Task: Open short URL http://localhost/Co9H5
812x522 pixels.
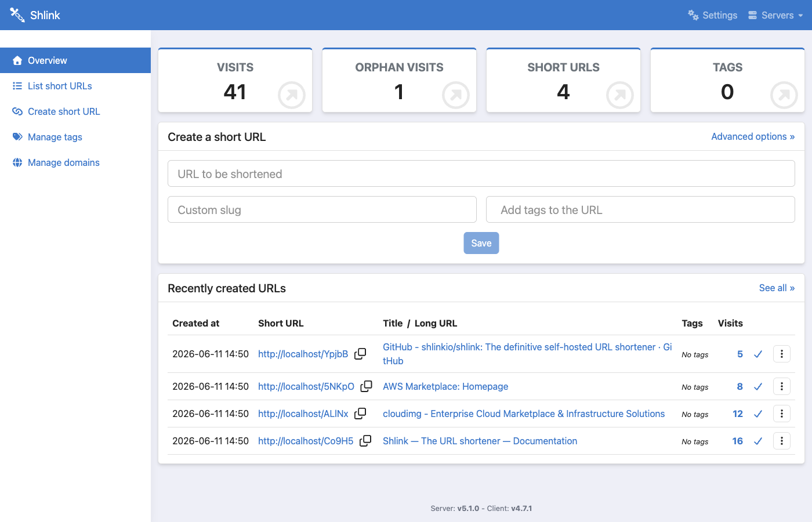Action: point(306,441)
